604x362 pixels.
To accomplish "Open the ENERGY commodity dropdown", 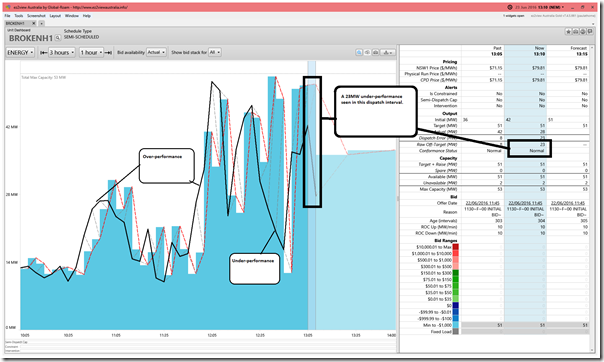I will (20, 52).
